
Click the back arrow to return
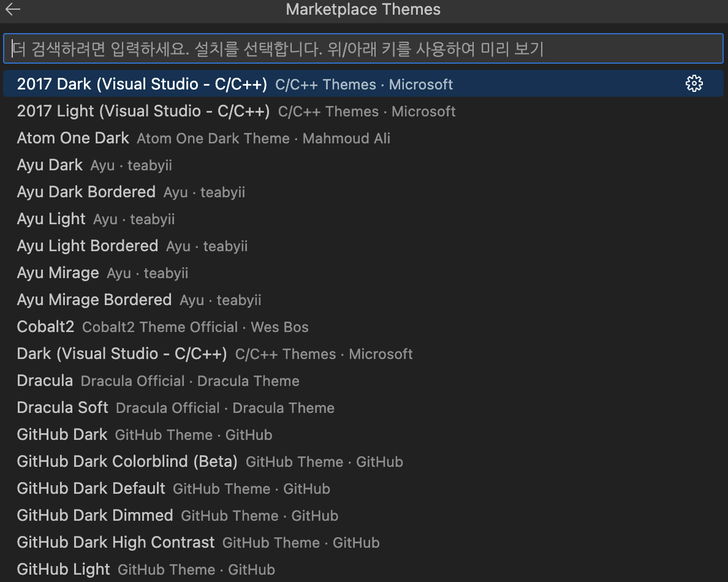(12, 10)
